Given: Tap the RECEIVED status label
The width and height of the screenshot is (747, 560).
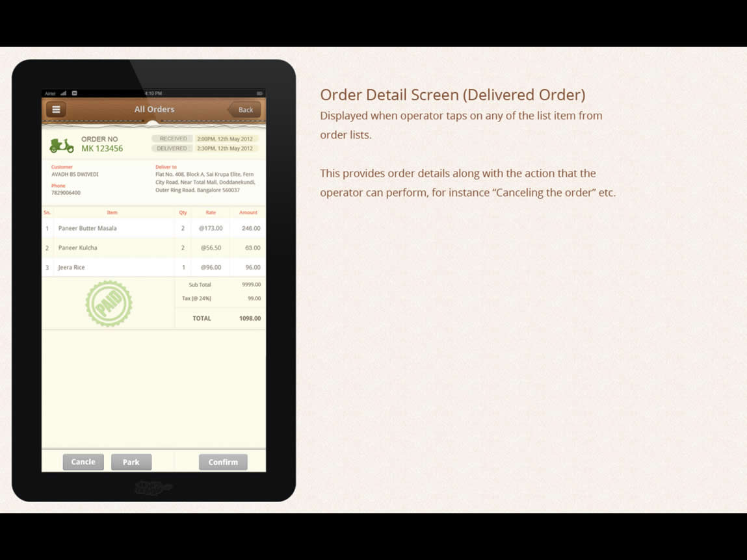Looking at the screenshot, I should [173, 138].
